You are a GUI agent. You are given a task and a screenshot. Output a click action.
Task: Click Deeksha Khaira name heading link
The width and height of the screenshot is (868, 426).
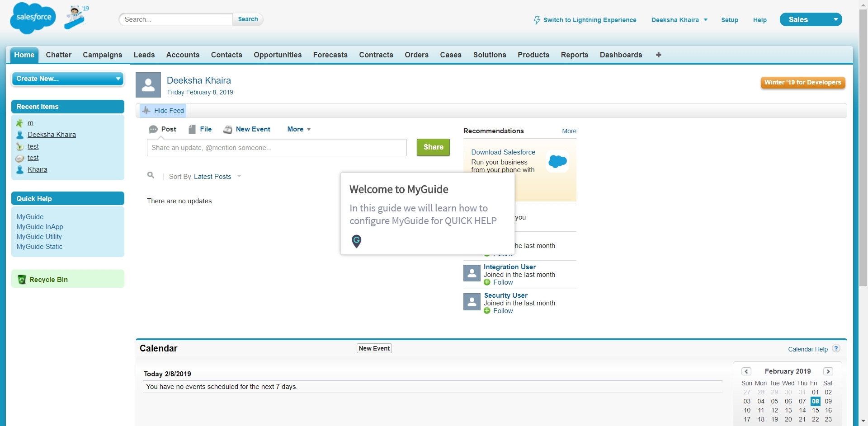198,80
